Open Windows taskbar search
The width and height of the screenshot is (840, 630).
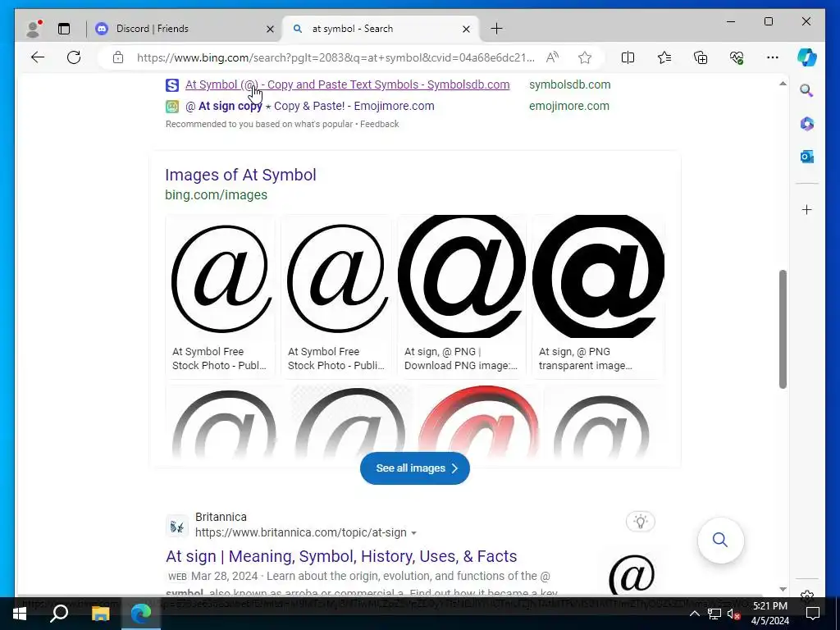click(x=59, y=614)
